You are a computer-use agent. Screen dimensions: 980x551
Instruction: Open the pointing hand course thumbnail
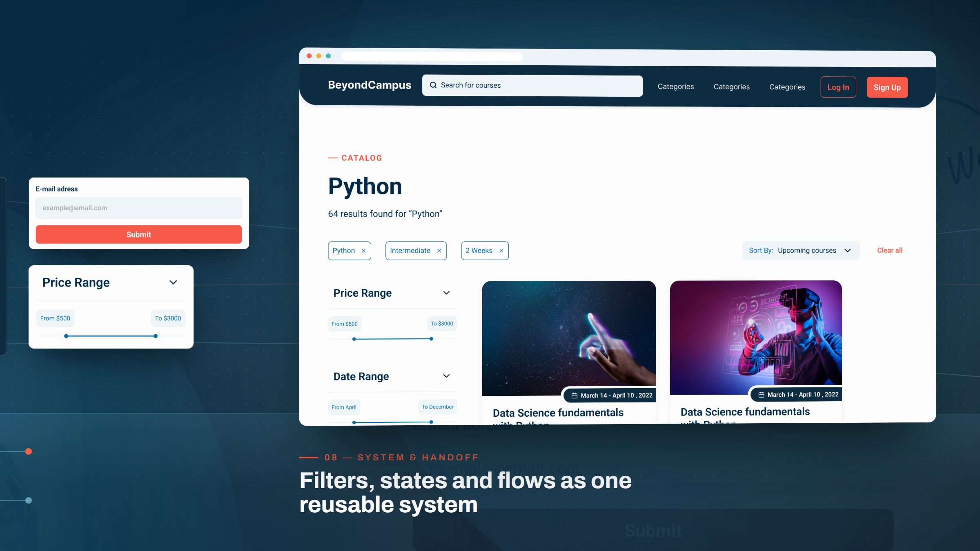click(x=569, y=338)
